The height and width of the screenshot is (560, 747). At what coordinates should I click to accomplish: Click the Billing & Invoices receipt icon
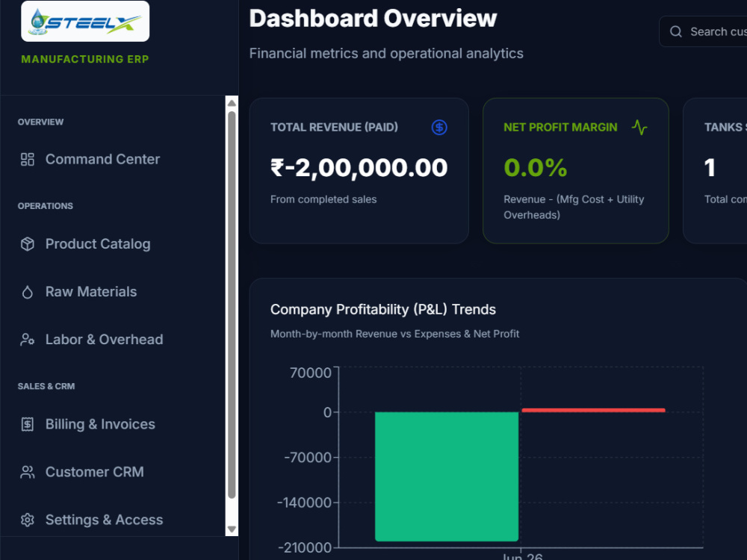point(27,424)
